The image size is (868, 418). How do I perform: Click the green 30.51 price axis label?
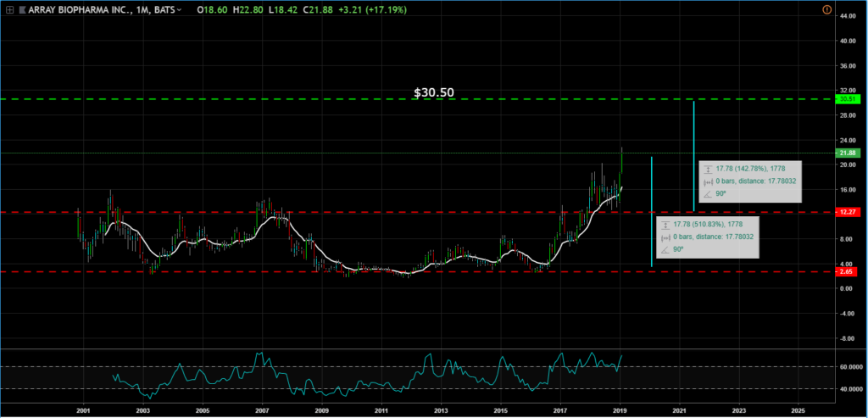point(848,99)
